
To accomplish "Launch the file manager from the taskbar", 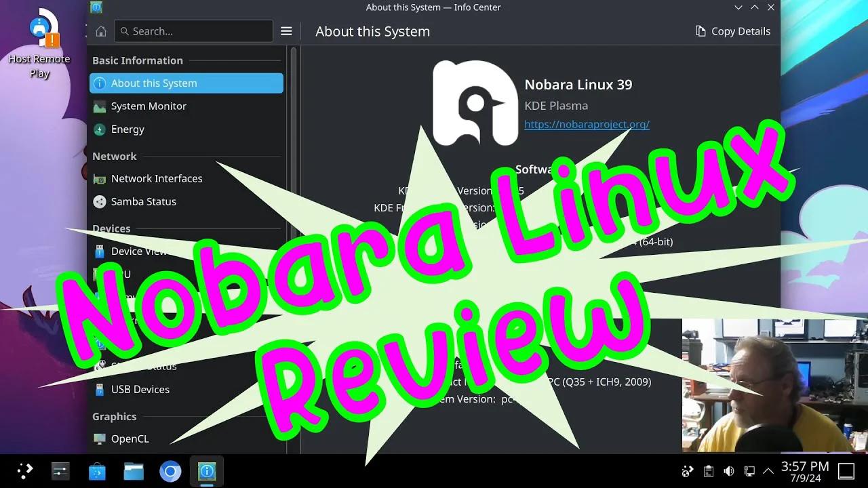I will pyautogui.click(x=134, y=470).
